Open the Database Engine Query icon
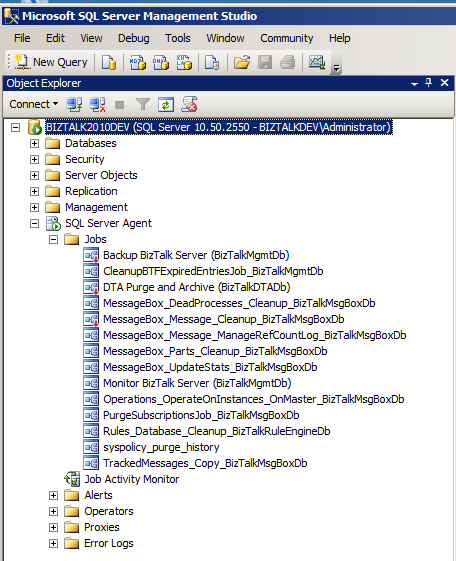 tap(109, 62)
